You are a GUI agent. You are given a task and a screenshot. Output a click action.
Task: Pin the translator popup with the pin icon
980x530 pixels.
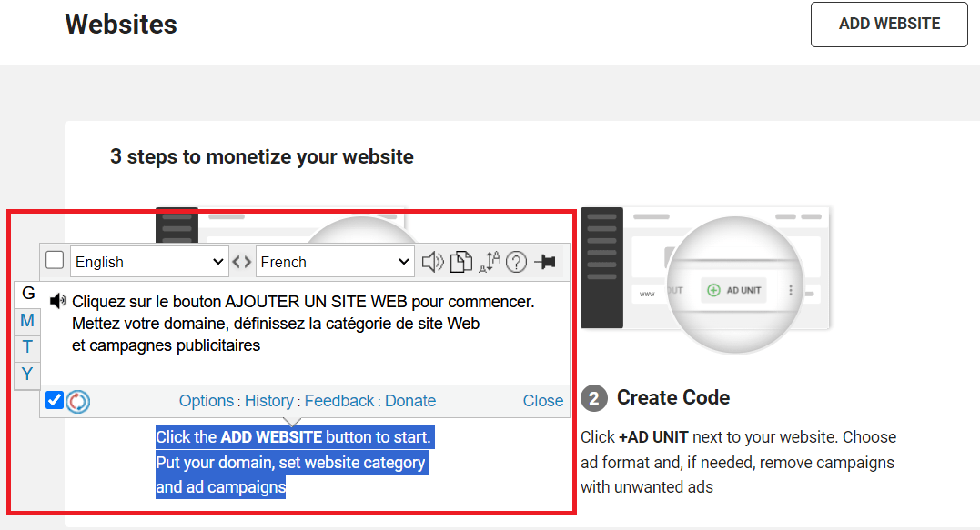point(546,261)
